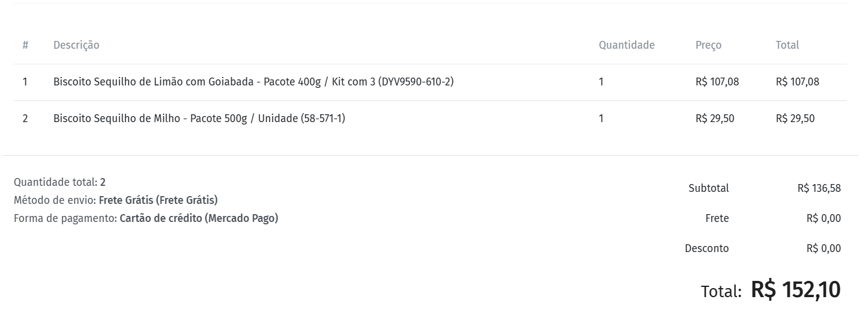This screenshot has width=868, height=323.
Task: Click the Desconto R$ 0,00 value
Action: coord(823,248)
